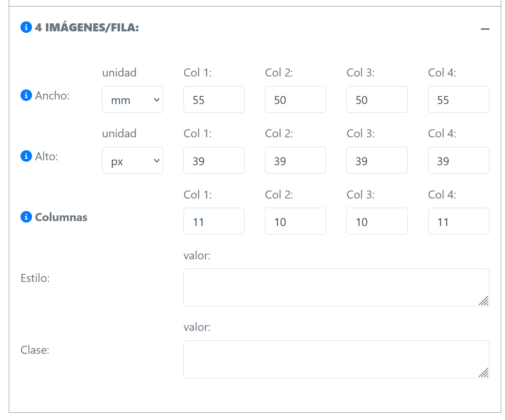Select the Alto Col 4 input
This screenshot has width=505, height=420.
(458, 160)
